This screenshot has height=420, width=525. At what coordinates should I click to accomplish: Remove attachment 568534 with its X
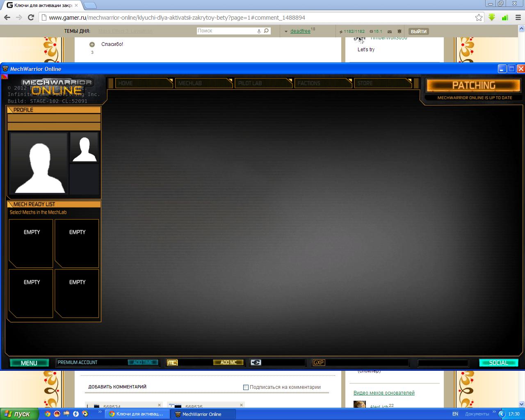coord(160,405)
